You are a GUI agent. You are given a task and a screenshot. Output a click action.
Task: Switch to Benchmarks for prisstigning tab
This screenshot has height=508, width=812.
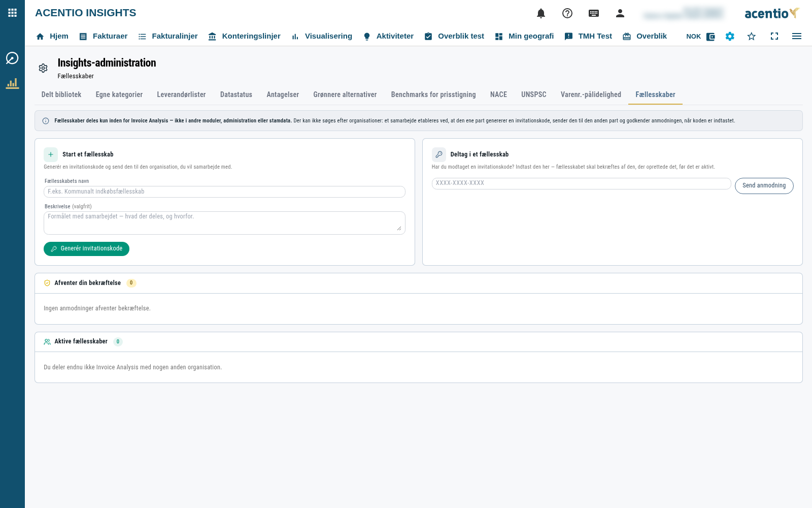(x=433, y=95)
